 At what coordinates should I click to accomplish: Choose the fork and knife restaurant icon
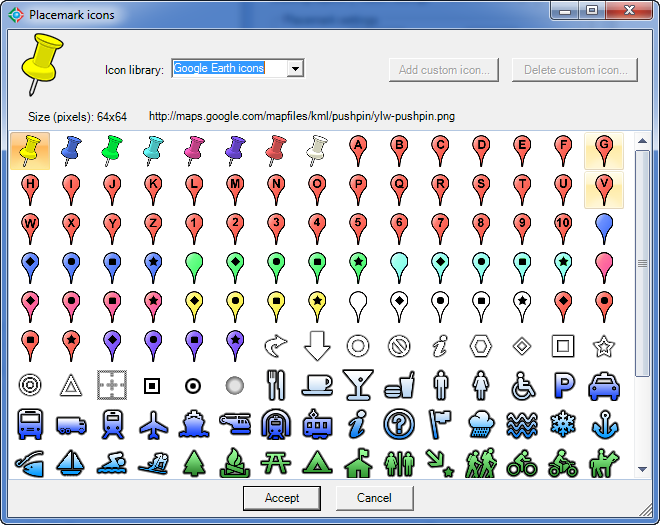(276, 384)
